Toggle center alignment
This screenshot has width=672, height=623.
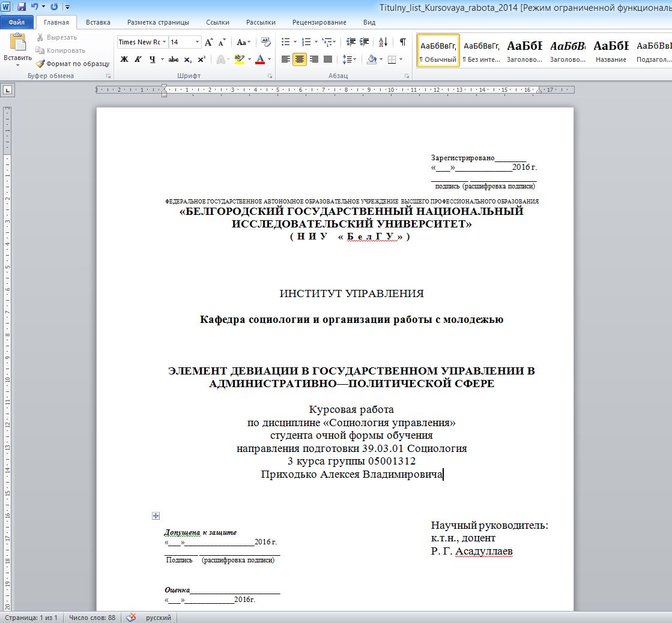click(300, 59)
